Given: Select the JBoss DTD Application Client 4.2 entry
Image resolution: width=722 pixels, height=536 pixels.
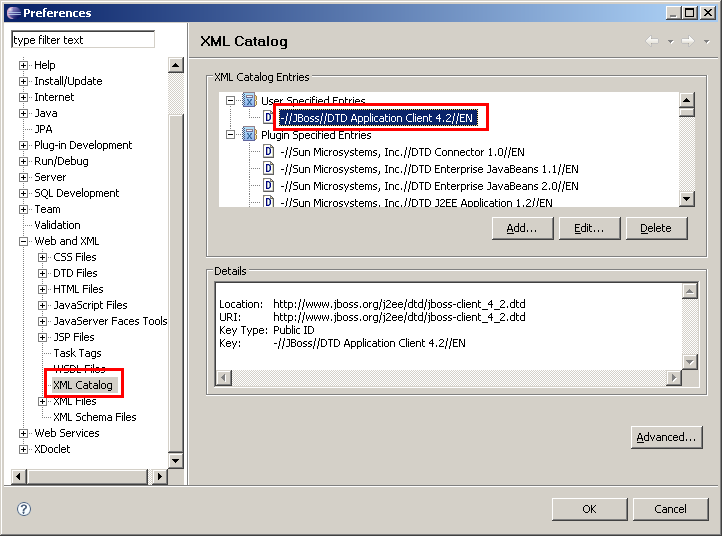Looking at the screenshot, I should [x=376, y=118].
